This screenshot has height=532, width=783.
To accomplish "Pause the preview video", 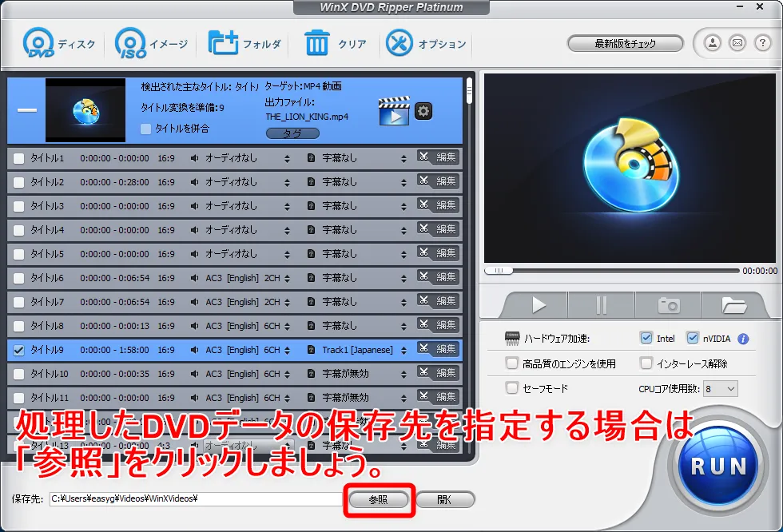I will click(601, 305).
